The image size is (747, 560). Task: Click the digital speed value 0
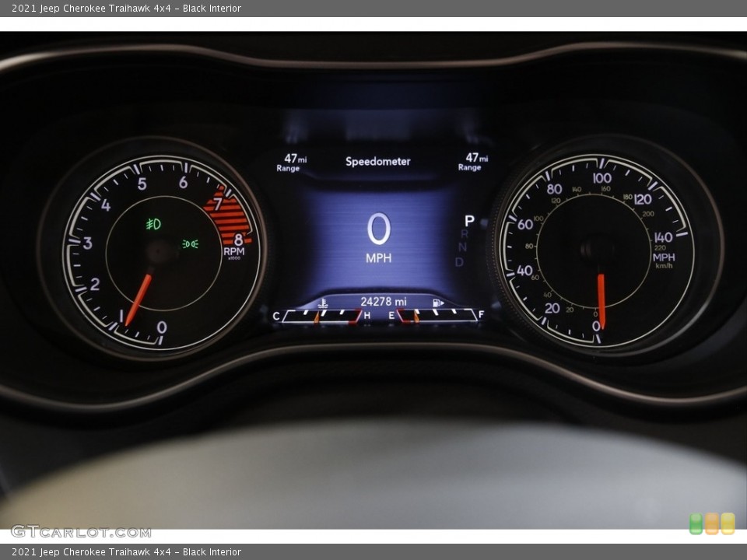pos(379,229)
